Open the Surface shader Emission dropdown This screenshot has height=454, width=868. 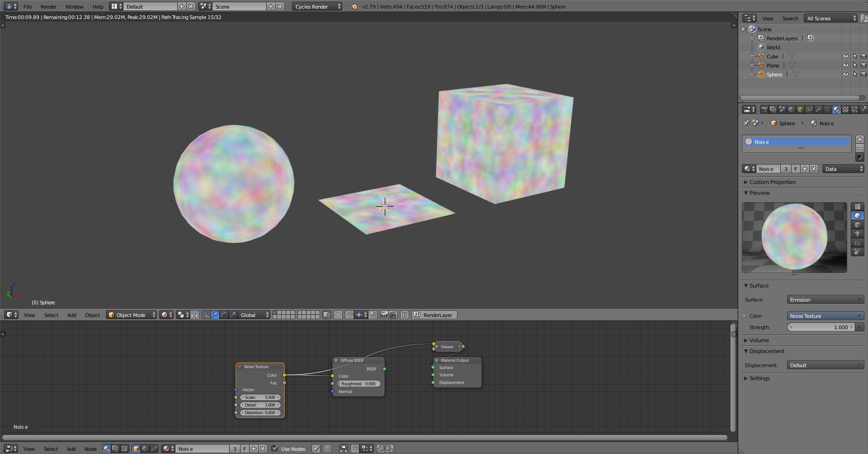pyautogui.click(x=825, y=299)
